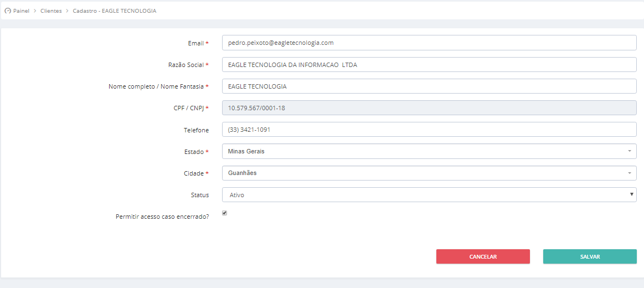
Task: Click the Painel dashboard gauge icon
Action: coord(7,11)
